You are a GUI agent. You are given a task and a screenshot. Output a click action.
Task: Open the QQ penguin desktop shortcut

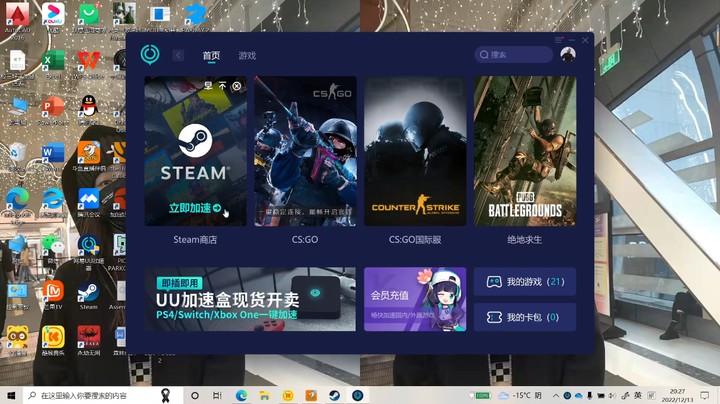[x=89, y=111]
